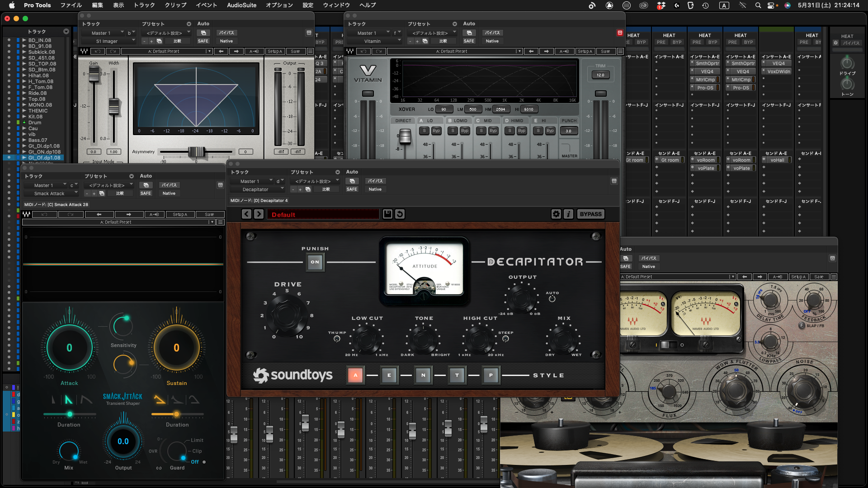Click Waves logo in Smack Attack toolbar
Viewport: 868px width, 488px height.
pyautogui.click(x=27, y=215)
